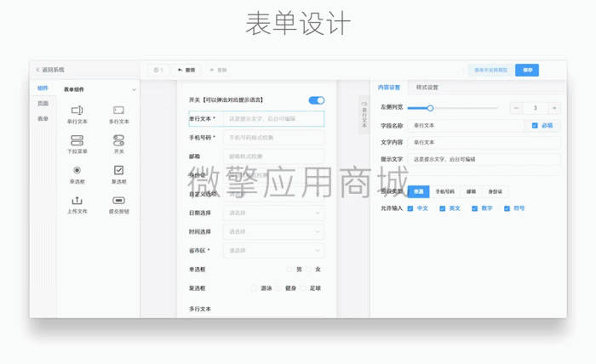Click the column width value field showing 3
The height and width of the screenshot is (364, 596).
click(x=536, y=108)
